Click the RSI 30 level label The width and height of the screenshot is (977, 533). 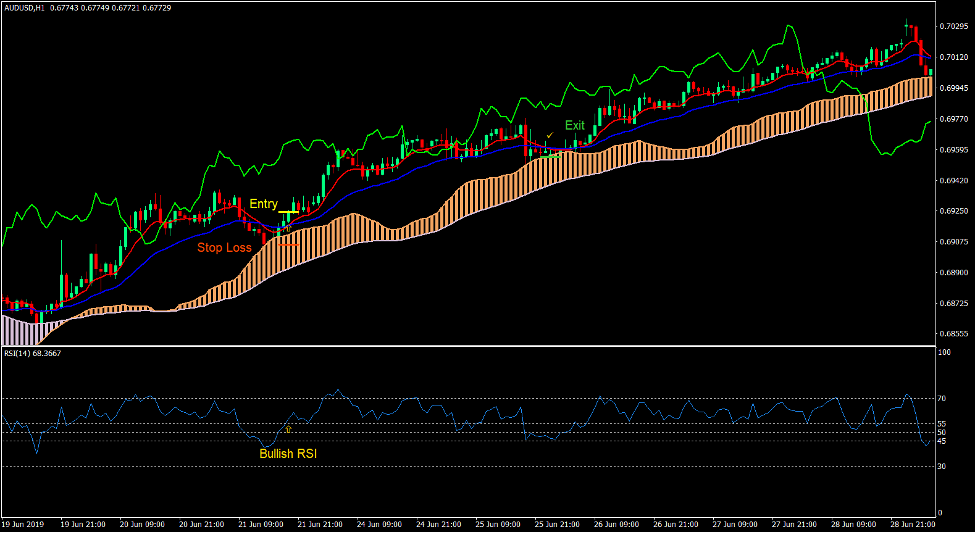(942, 466)
